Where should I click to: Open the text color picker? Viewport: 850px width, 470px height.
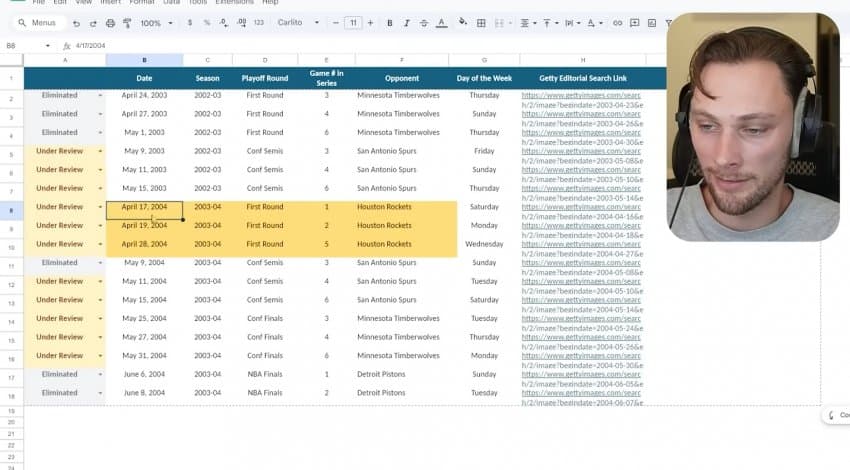(442, 23)
